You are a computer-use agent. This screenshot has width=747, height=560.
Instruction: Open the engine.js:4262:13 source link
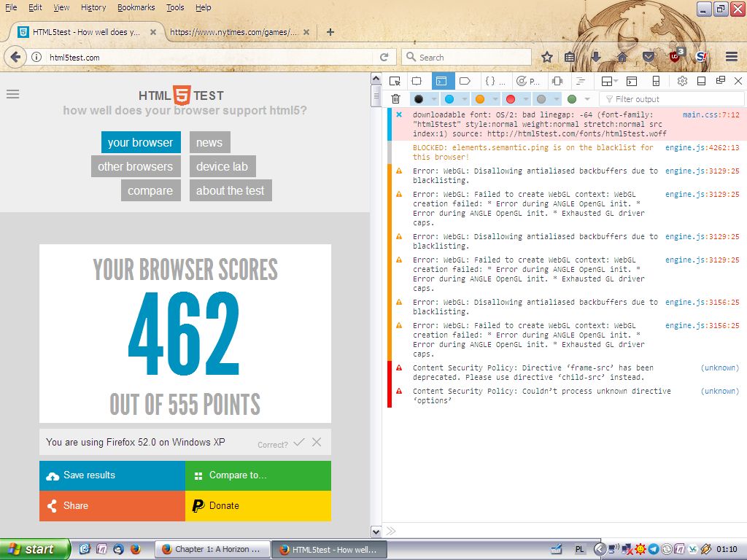click(703, 147)
